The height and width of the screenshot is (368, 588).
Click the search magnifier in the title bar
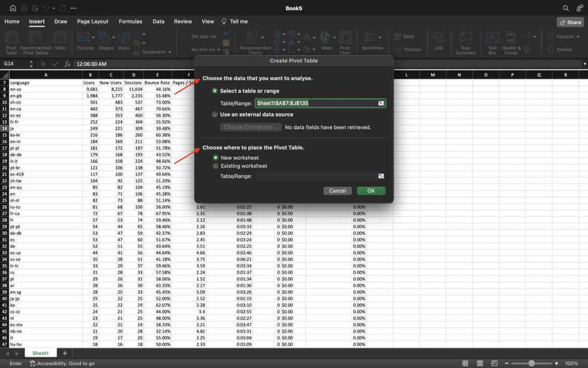(x=566, y=8)
